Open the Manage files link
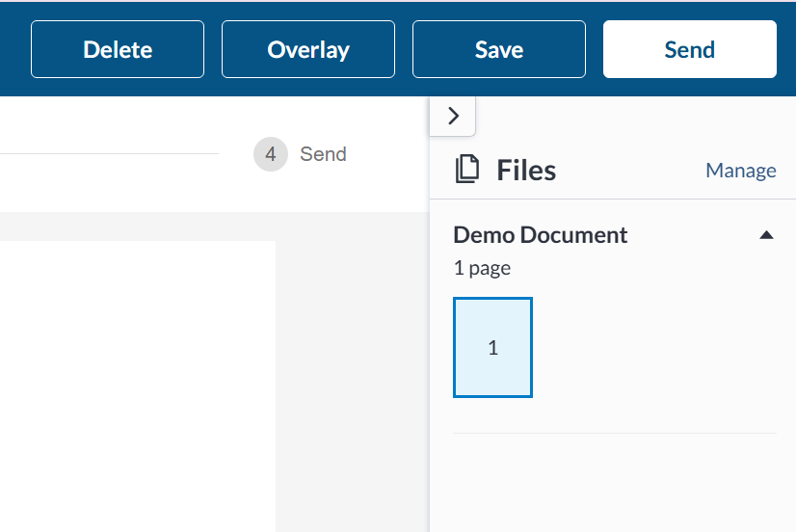Image resolution: width=796 pixels, height=532 pixels. [x=741, y=170]
